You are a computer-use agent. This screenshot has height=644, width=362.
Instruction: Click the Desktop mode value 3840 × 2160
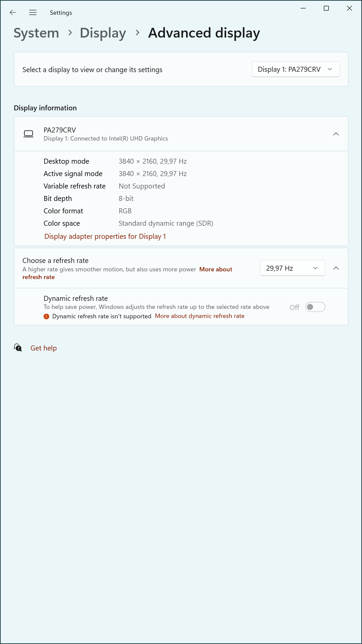(x=153, y=161)
